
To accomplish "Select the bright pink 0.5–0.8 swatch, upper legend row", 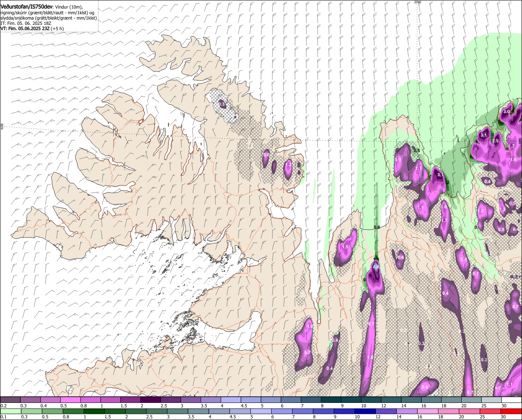I will click(x=71, y=400).
